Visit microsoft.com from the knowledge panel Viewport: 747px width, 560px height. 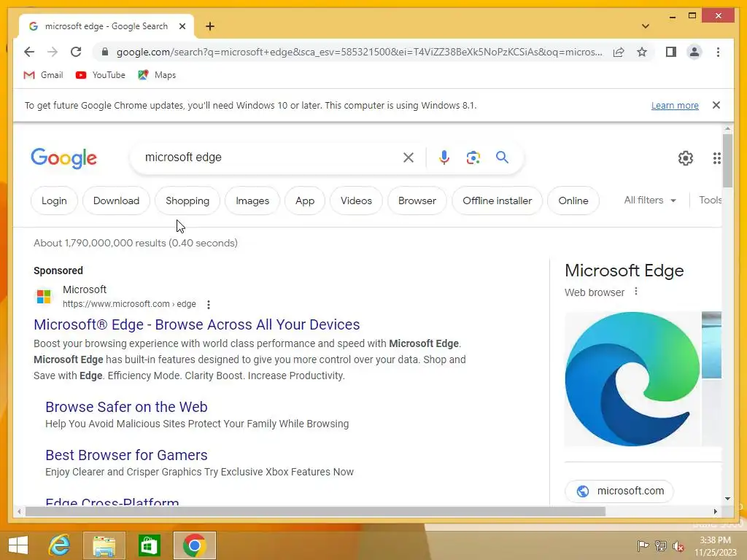(619, 491)
